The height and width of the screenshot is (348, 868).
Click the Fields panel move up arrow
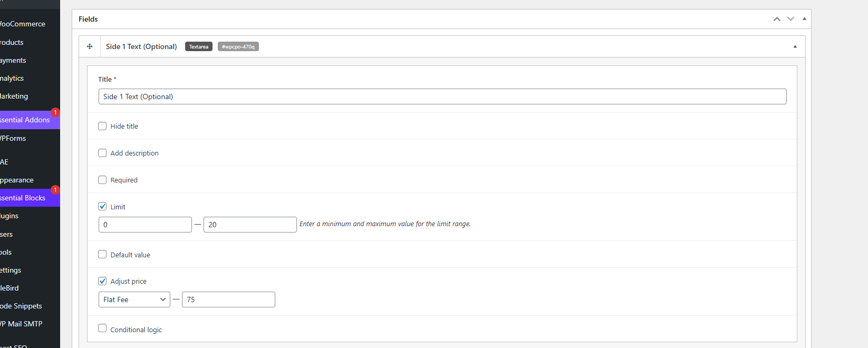(x=777, y=19)
